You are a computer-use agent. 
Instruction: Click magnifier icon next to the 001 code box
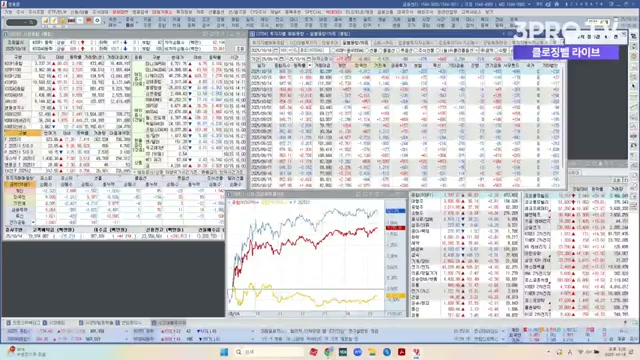[295, 50]
